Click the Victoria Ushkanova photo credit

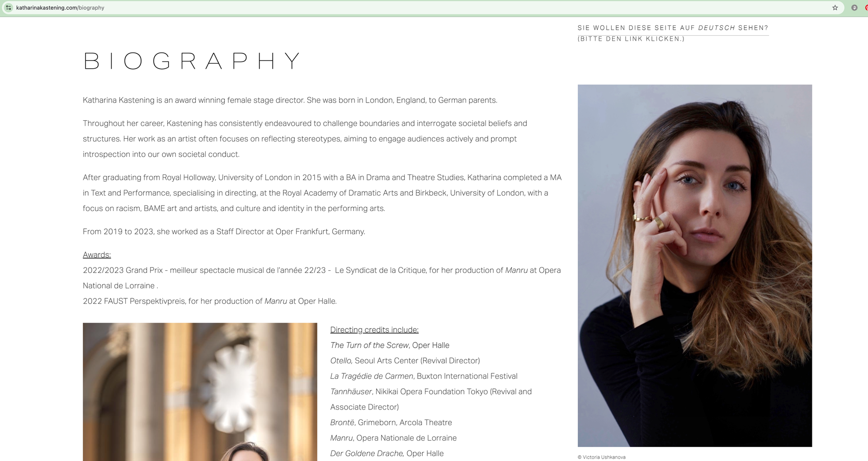point(602,457)
